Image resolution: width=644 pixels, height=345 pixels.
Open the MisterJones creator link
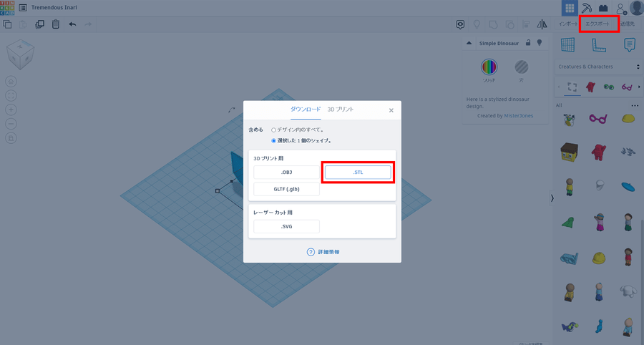pos(518,116)
